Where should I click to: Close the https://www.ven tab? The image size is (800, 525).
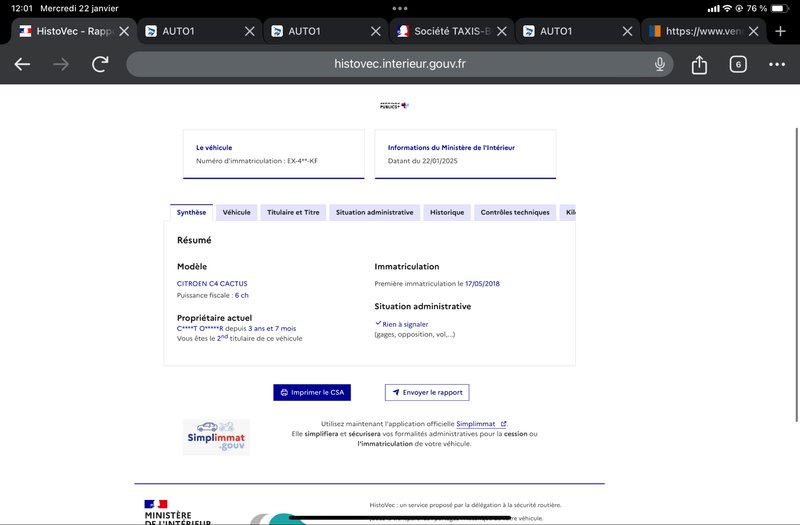(754, 31)
